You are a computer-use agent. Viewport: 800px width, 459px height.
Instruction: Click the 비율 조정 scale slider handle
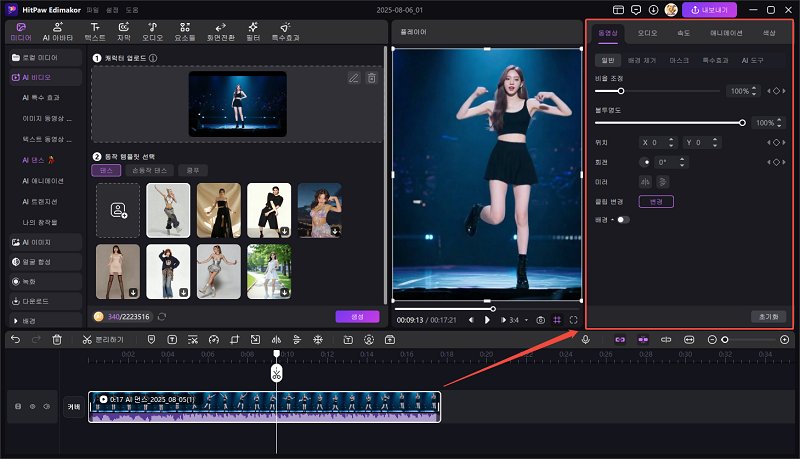(x=621, y=91)
